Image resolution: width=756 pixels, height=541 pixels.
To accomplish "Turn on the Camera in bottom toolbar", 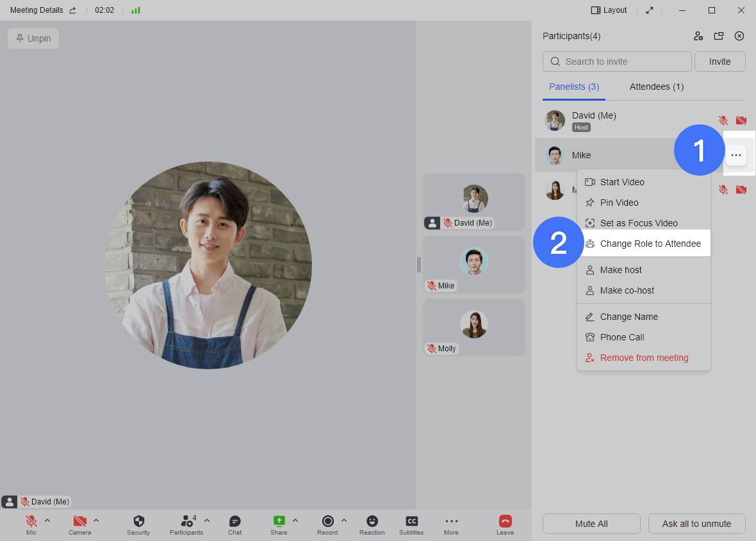I will coord(79,521).
